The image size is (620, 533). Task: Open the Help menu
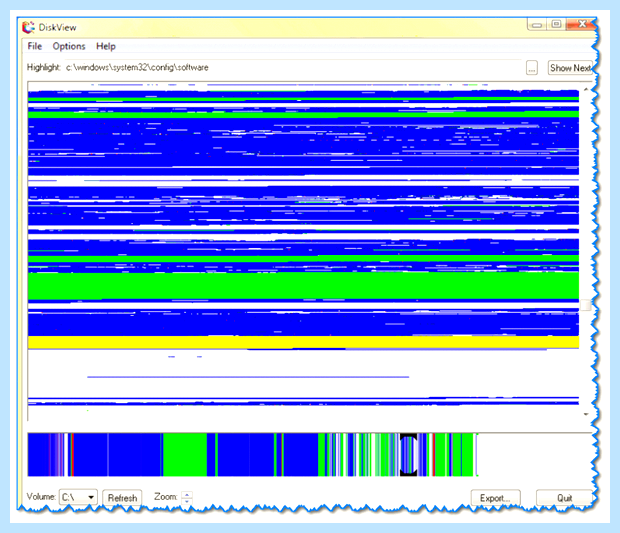click(x=106, y=46)
